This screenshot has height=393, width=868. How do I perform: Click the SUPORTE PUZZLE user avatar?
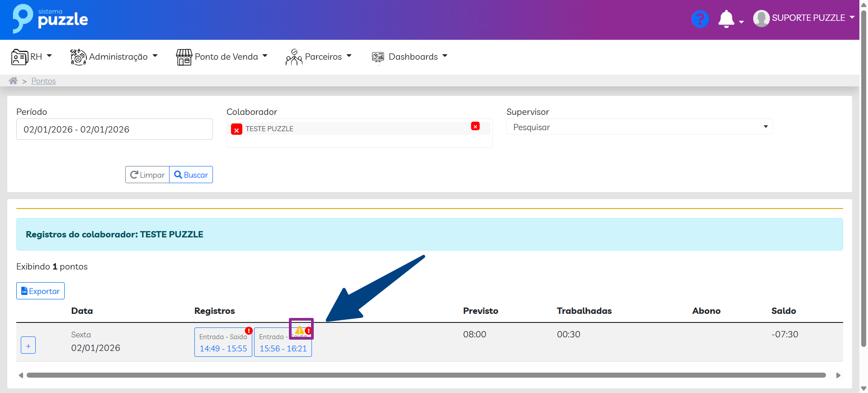coord(761,19)
